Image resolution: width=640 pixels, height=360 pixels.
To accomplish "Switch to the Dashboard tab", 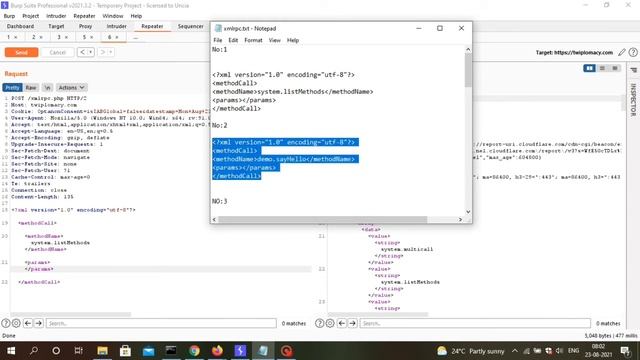I will (20, 26).
